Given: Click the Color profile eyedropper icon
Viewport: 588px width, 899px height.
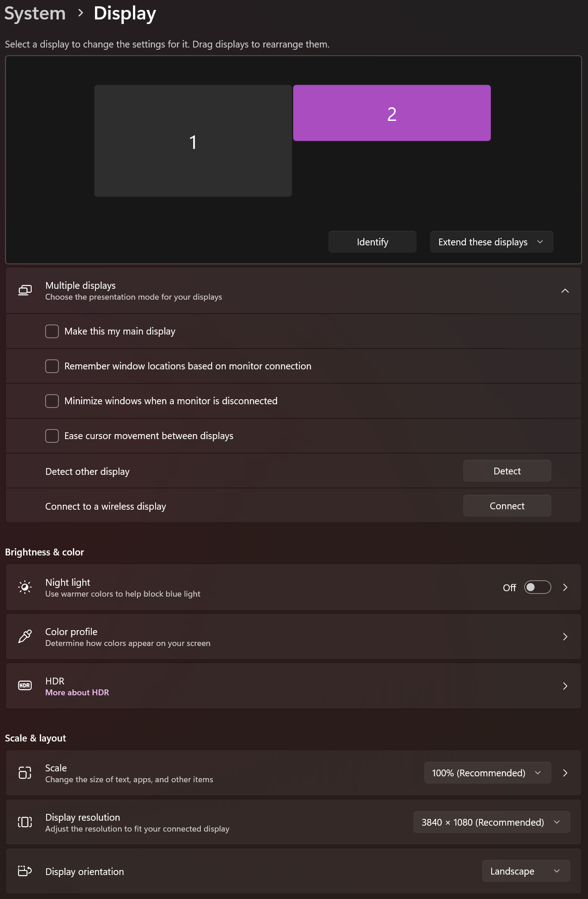Looking at the screenshot, I should click(x=25, y=637).
